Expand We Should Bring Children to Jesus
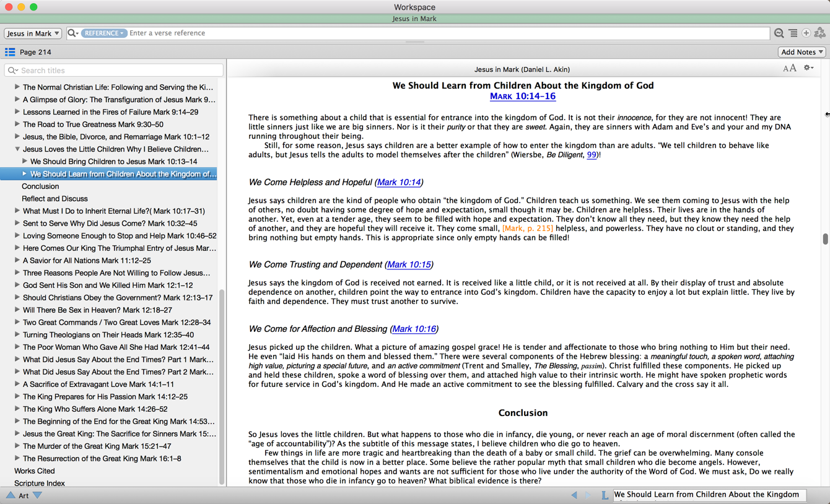The image size is (830, 504). [25, 162]
